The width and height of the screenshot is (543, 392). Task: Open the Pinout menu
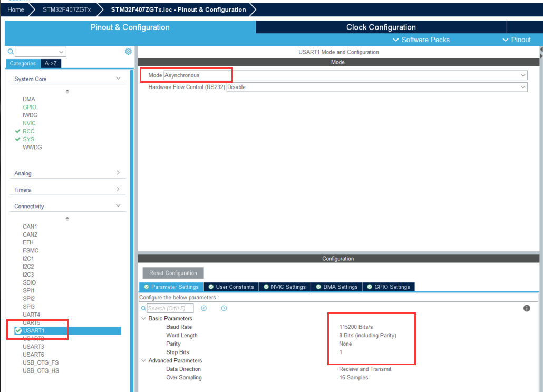(516, 40)
